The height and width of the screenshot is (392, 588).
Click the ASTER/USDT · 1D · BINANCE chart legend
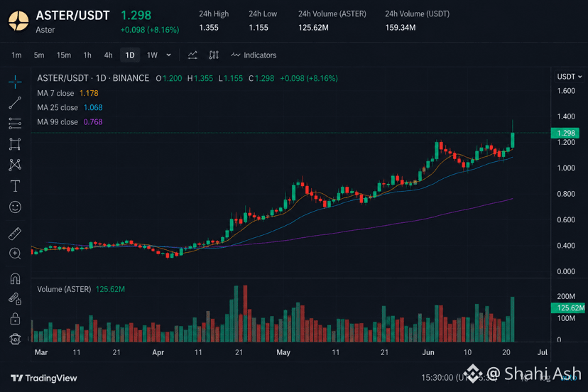93,78
